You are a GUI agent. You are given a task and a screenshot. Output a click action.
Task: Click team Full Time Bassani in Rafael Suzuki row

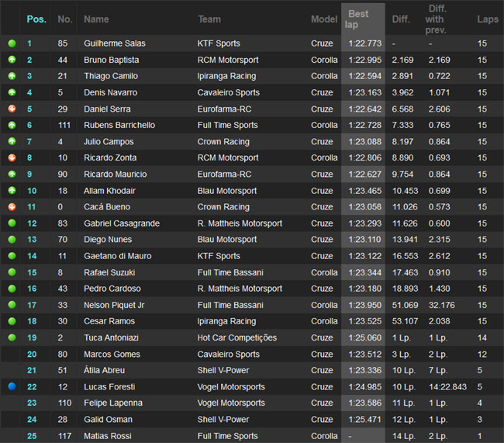(230, 272)
